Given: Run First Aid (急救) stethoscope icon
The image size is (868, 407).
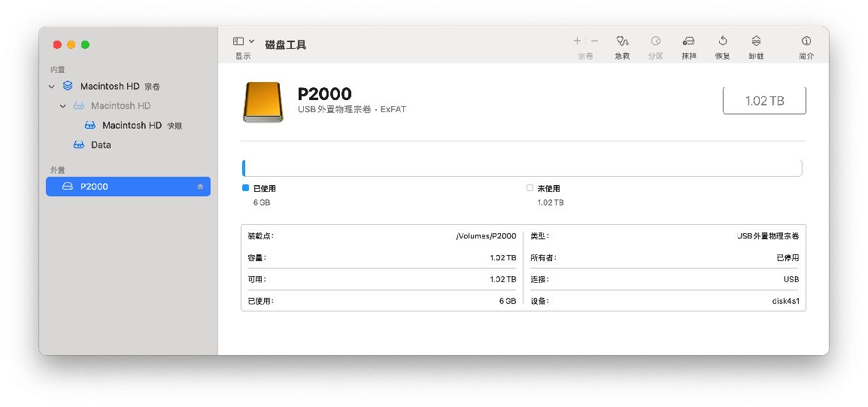Looking at the screenshot, I should click(x=623, y=41).
